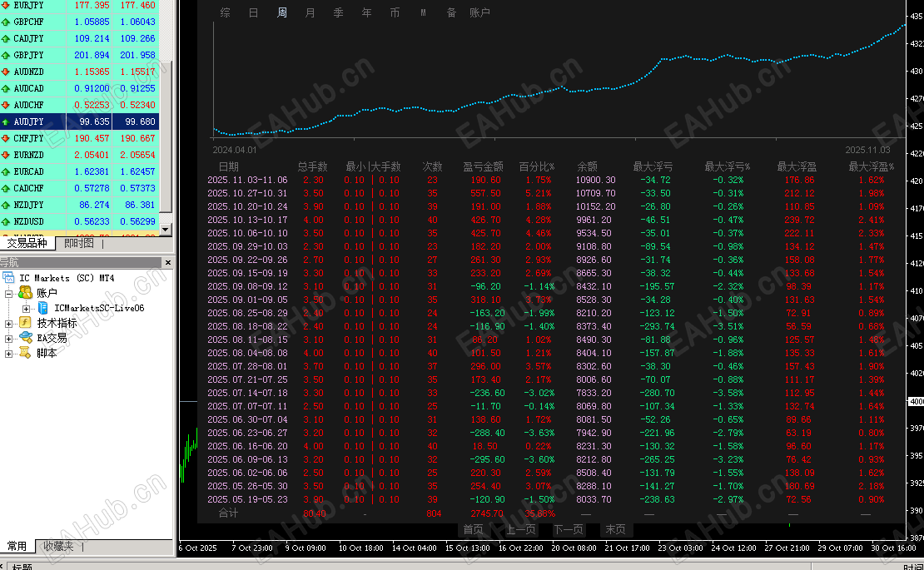Select the AUDJPY symbol row
Viewport: 924px width, 570px height.
(80, 121)
